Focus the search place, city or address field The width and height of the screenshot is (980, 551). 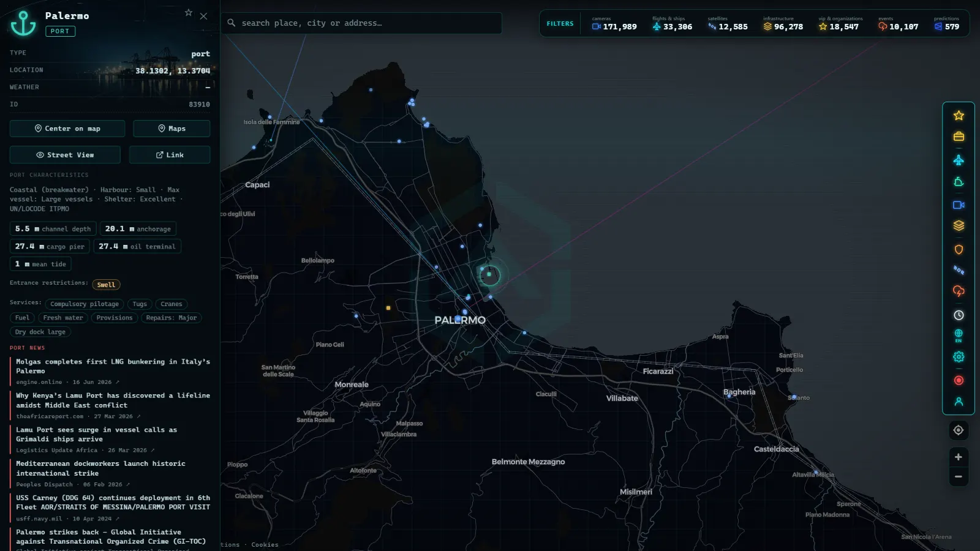coord(361,23)
